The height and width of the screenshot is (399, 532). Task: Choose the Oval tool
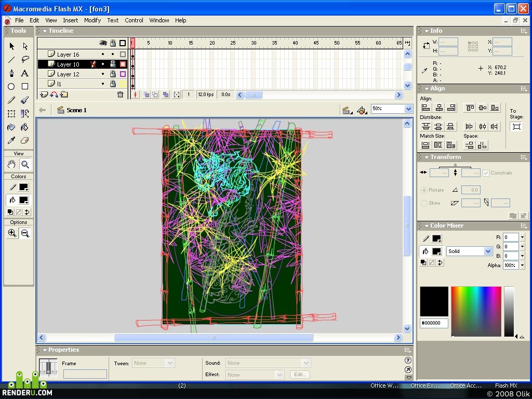point(11,87)
